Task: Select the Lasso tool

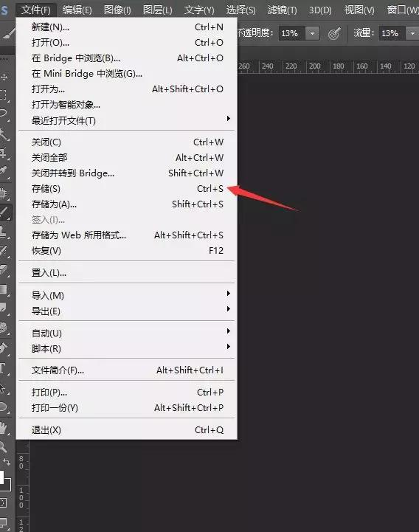Action: click(x=4, y=114)
